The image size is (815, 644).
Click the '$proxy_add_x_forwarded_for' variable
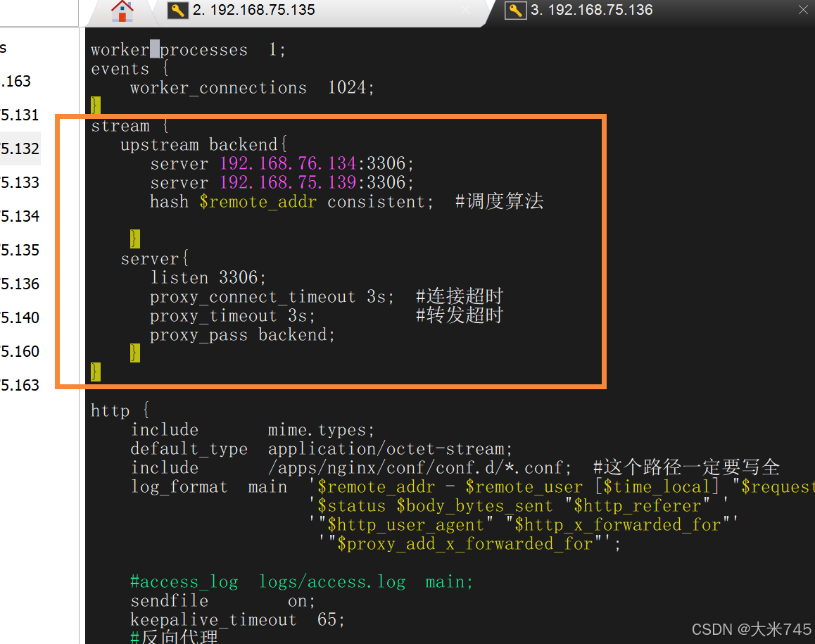click(465, 543)
